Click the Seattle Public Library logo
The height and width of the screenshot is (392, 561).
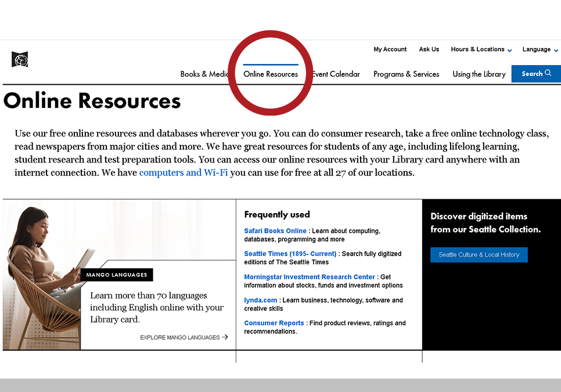click(x=21, y=59)
